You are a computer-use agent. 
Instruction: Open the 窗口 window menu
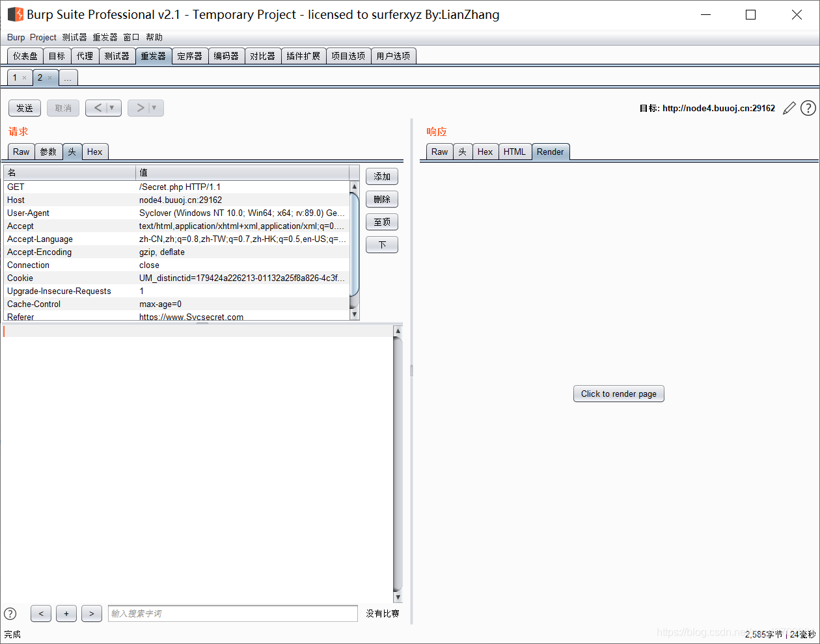[x=131, y=37]
